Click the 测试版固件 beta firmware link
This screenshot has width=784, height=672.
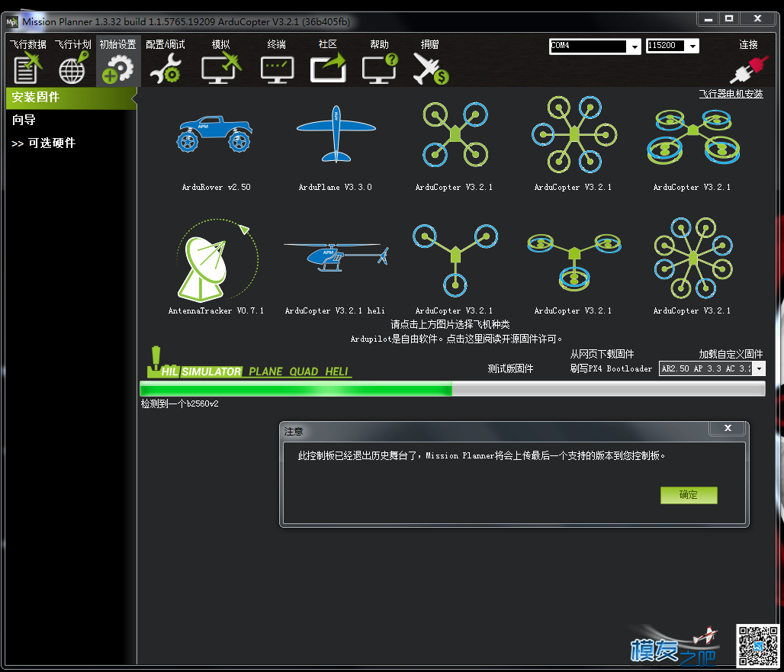pyautogui.click(x=510, y=368)
